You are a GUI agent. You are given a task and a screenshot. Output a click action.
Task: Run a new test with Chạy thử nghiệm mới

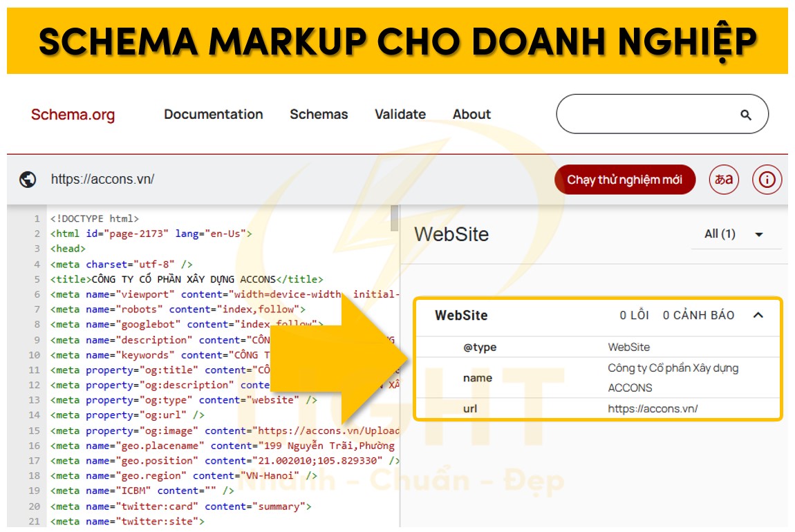[x=625, y=180]
